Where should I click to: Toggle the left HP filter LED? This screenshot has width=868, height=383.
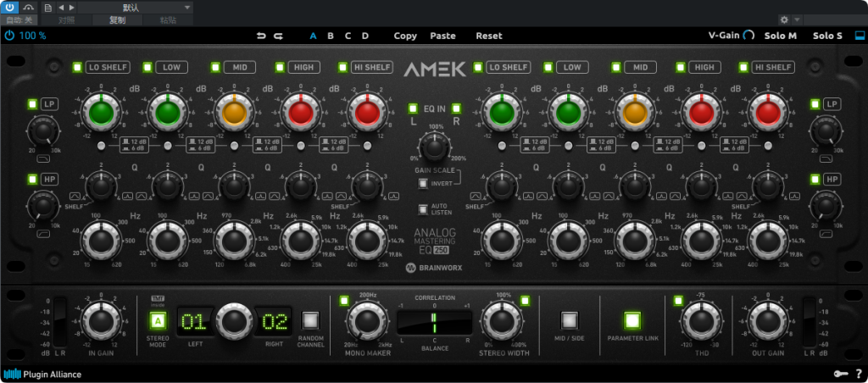[33, 180]
